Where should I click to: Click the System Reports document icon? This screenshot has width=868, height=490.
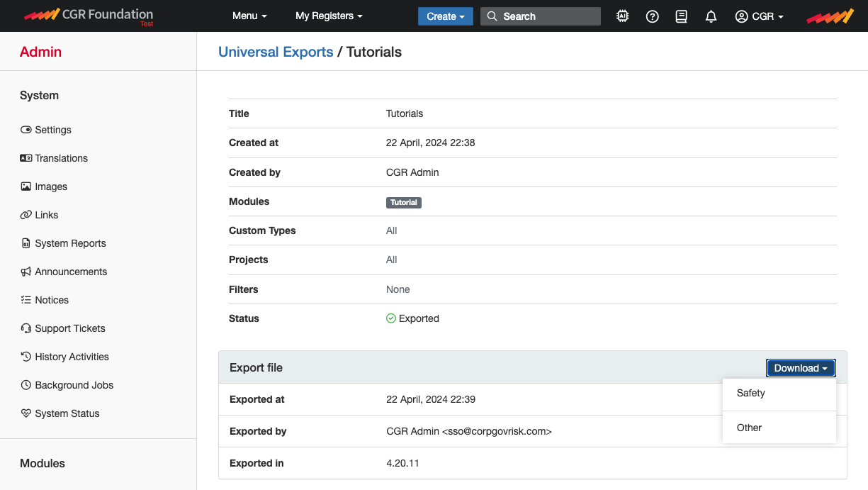pyautogui.click(x=26, y=243)
